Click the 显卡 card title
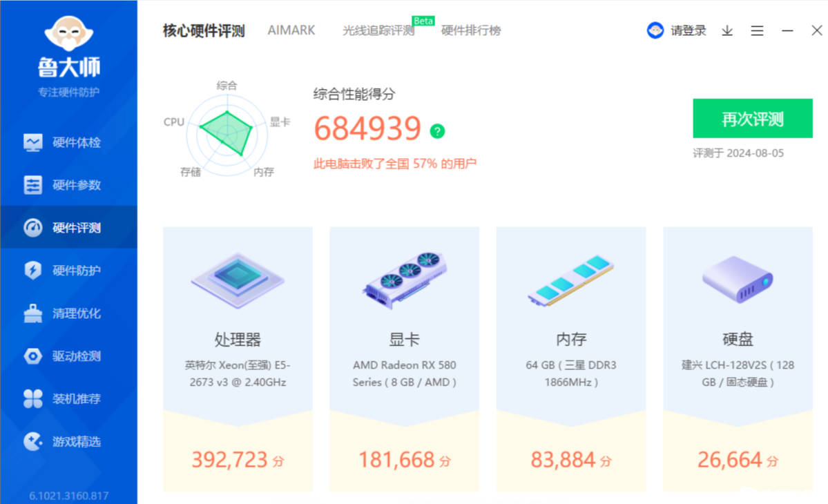The width and height of the screenshot is (828, 504). coord(405,340)
